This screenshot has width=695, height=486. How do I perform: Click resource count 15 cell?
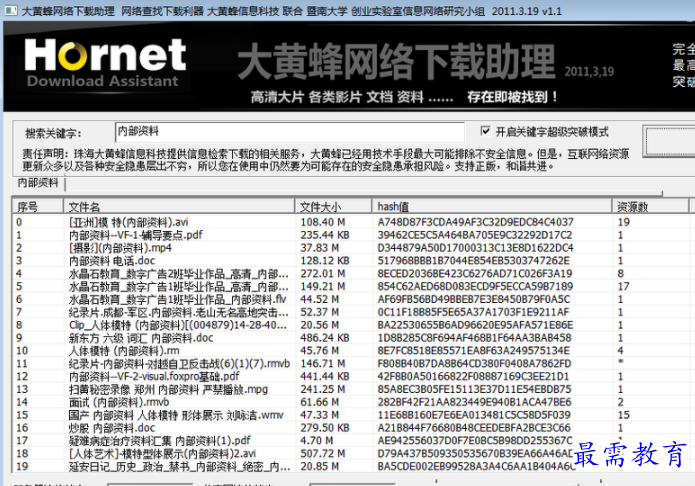624,415
